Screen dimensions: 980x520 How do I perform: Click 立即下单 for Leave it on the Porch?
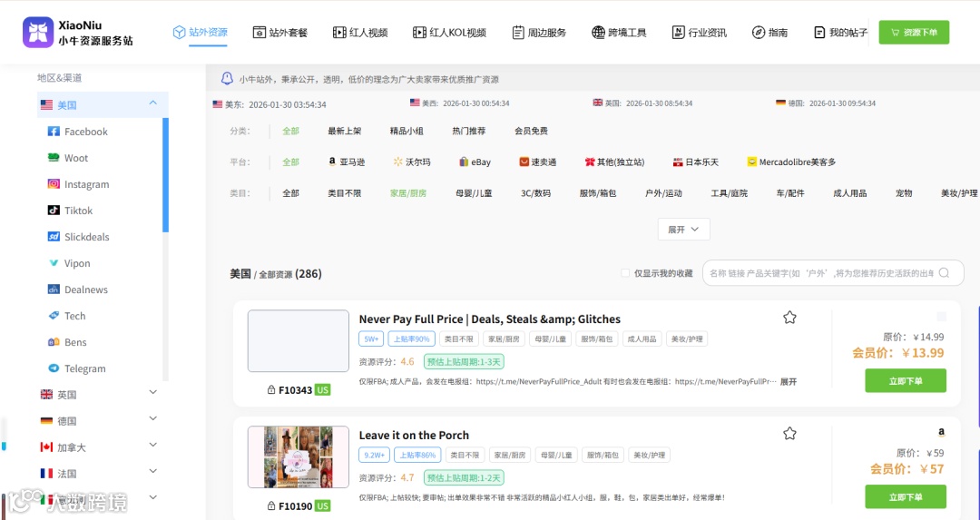(905, 497)
